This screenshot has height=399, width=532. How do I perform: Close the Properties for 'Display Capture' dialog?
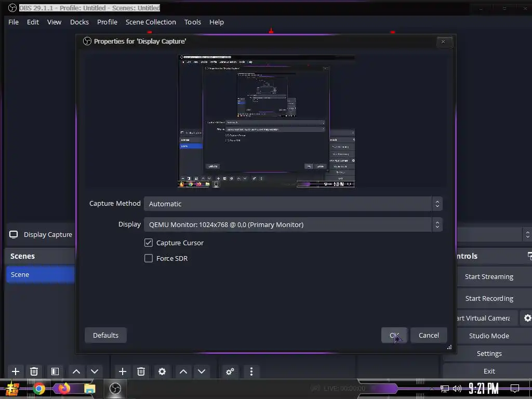pyautogui.click(x=443, y=42)
